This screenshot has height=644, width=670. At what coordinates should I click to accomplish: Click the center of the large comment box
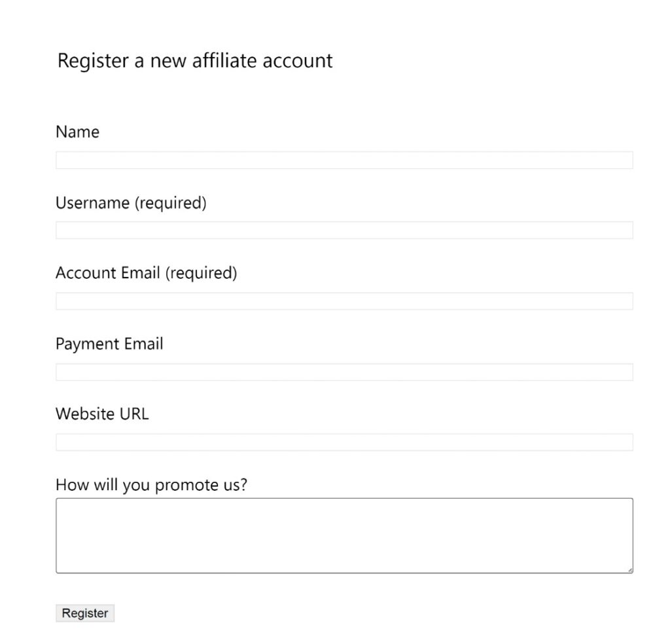[345, 535]
